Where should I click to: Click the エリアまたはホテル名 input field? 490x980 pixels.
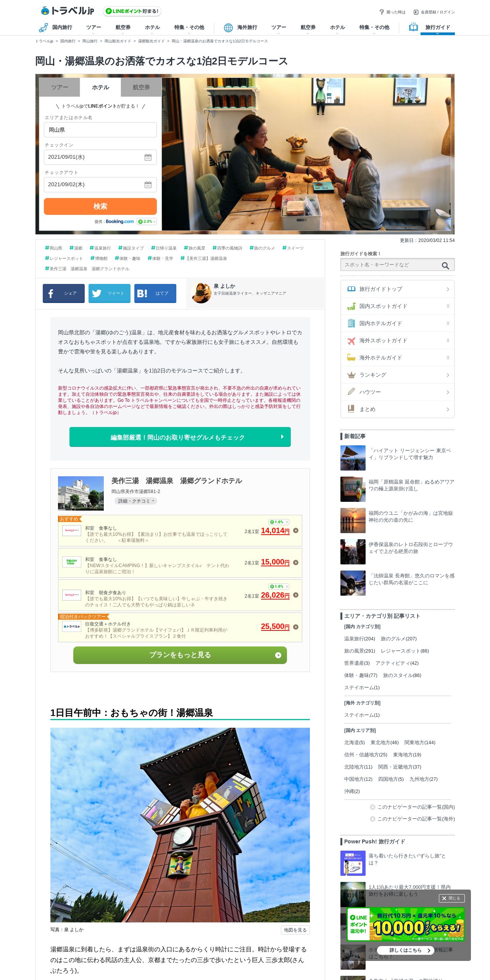[x=100, y=130]
